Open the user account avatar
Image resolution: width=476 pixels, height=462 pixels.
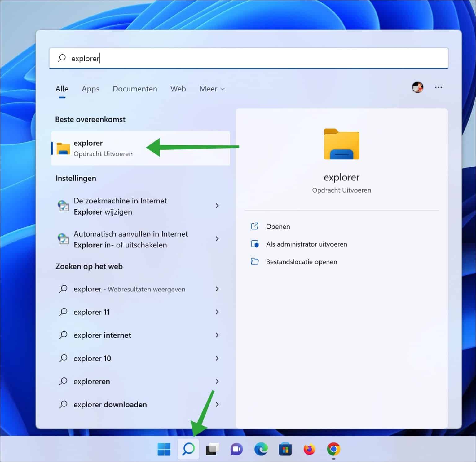417,87
